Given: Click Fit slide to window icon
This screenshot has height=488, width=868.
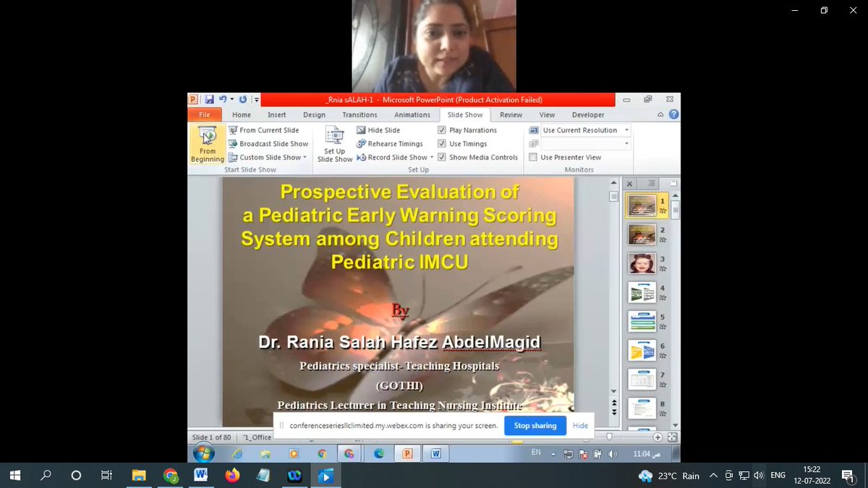Looking at the screenshot, I should (x=673, y=437).
